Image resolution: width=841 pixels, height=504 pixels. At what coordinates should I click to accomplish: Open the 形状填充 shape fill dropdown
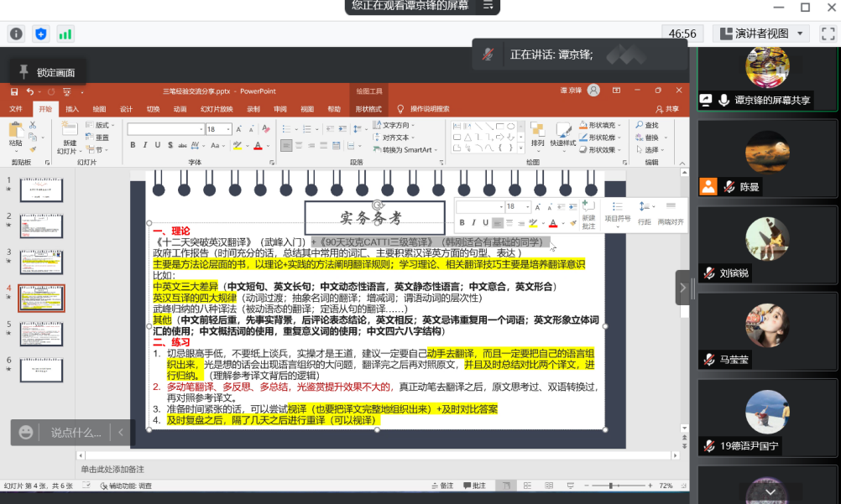click(600, 125)
